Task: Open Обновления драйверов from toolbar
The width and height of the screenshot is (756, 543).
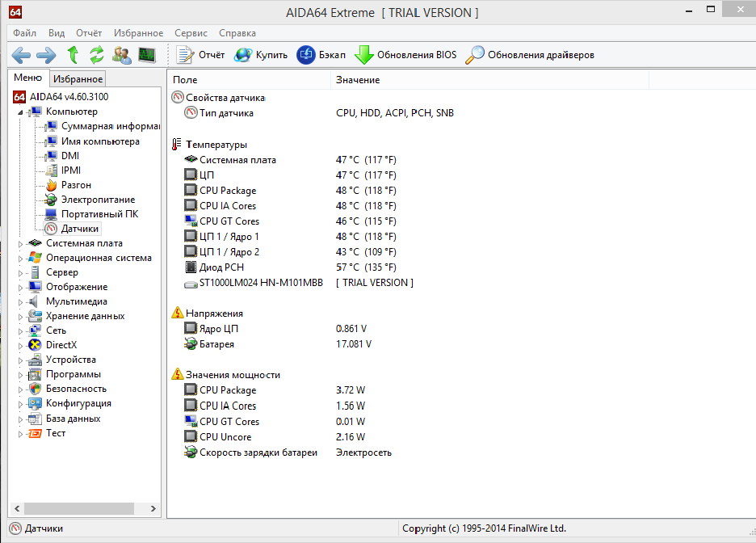Action: pos(529,55)
